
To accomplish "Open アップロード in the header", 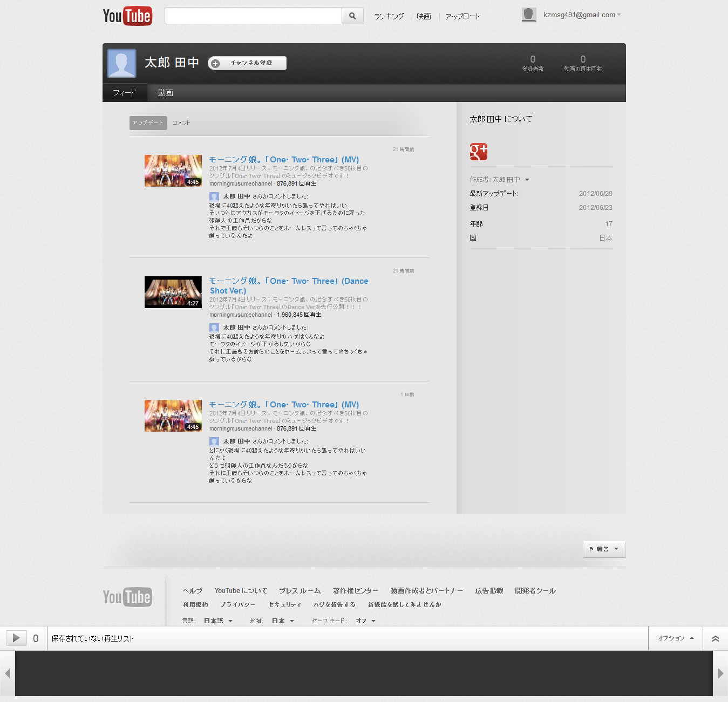I will click(462, 16).
